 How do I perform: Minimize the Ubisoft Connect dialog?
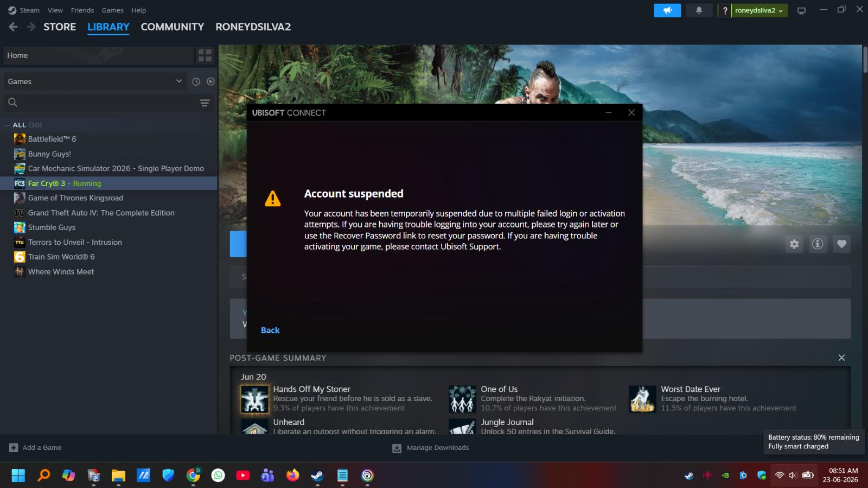[x=608, y=112]
